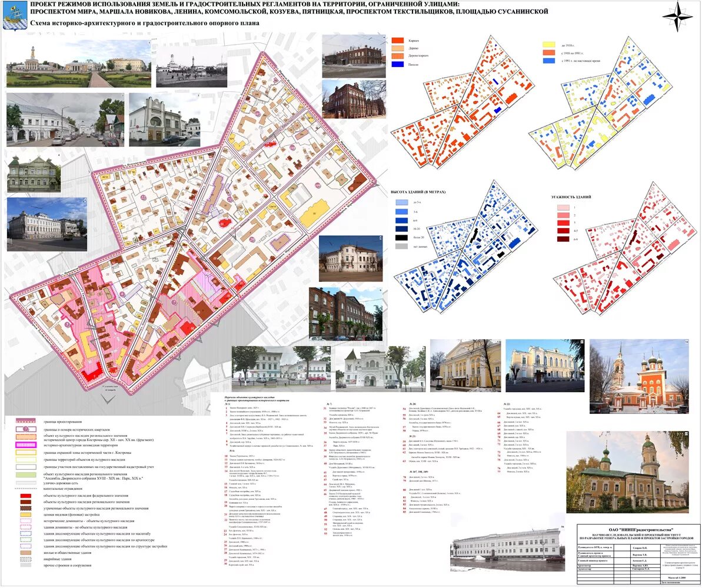The image size is (702, 588).
Task: Click the yellow swatch labeled до 1918 г.
Action: (550, 45)
